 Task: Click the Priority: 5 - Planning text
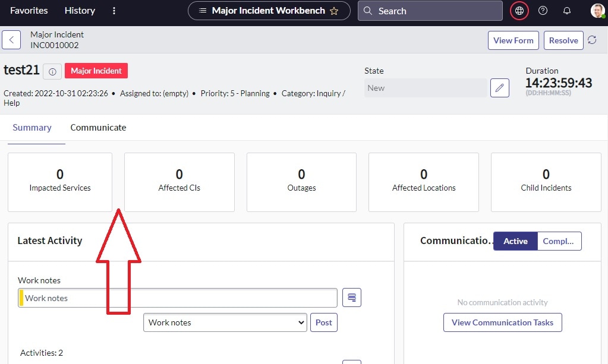[x=235, y=93]
